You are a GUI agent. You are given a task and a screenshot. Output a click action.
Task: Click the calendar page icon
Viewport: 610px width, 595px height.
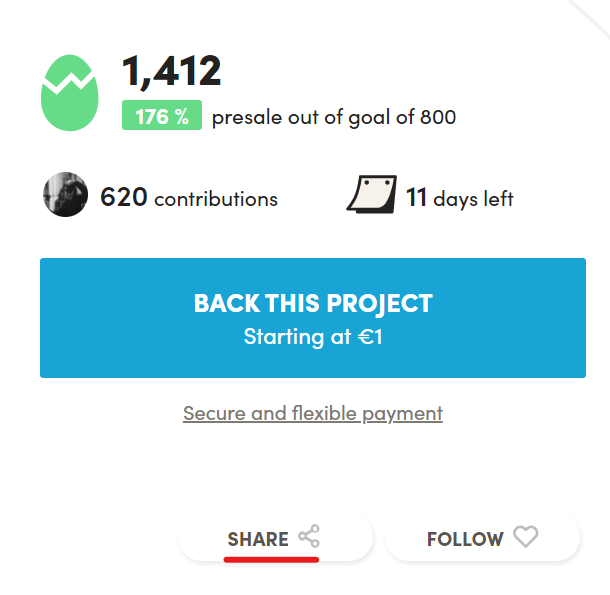[372, 194]
